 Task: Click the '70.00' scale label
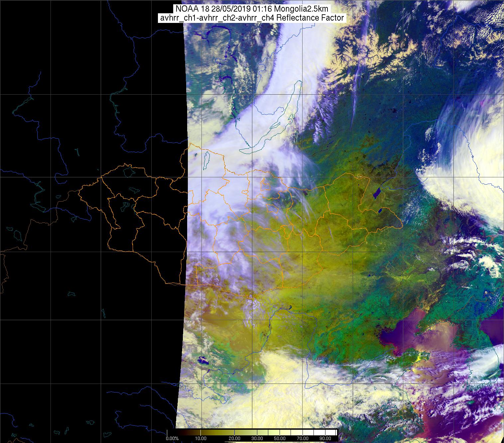[303, 439]
